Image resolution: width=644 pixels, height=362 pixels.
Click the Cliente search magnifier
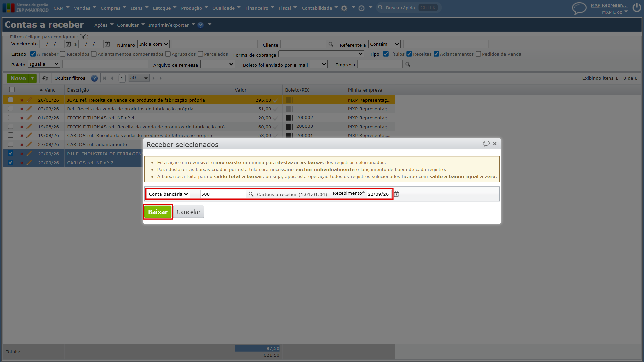pos(331,44)
